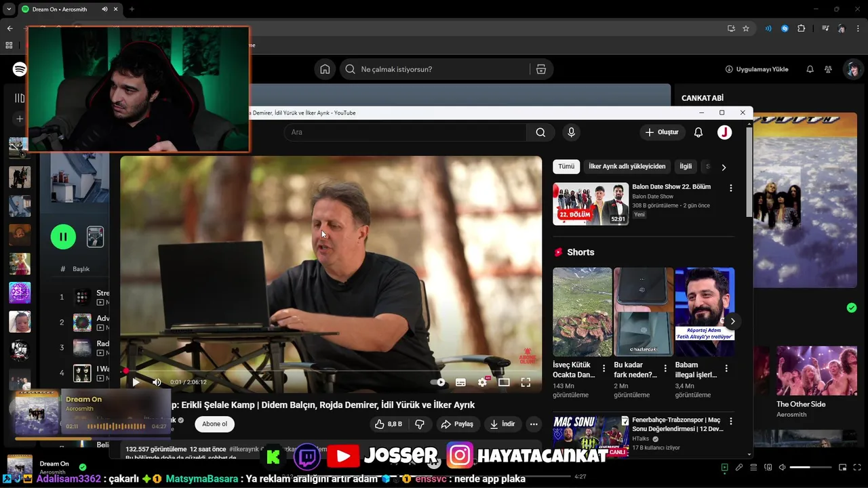Like the video with 8,8 B
The width and height of the screenshot is (868, 488).
coord(389,424)
